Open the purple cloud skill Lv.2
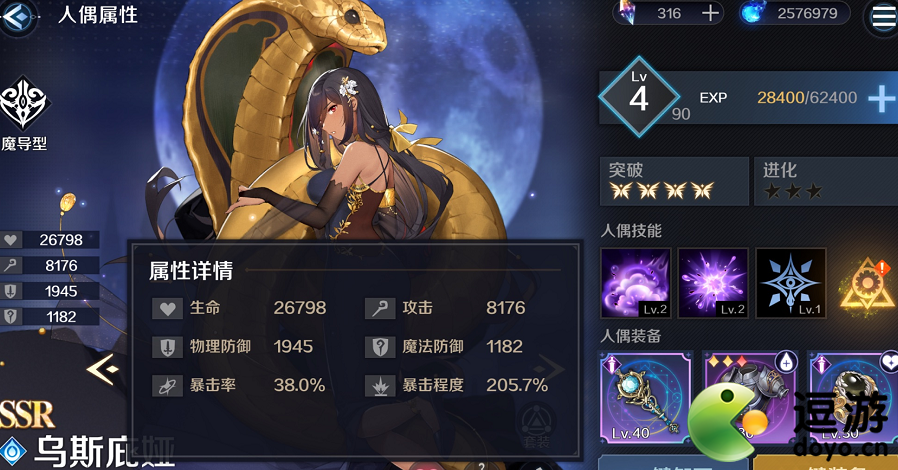This screenshot has width=898, height=470. (636, 283)
